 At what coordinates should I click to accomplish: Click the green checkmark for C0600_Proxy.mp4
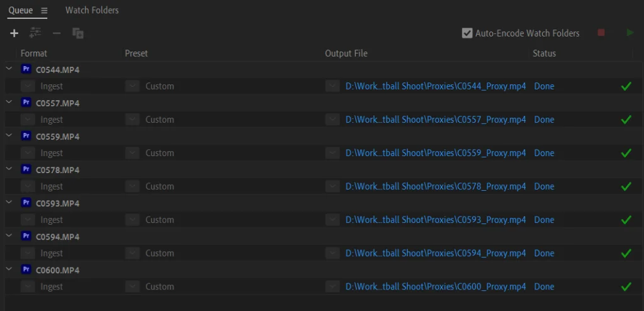point(626,286)
